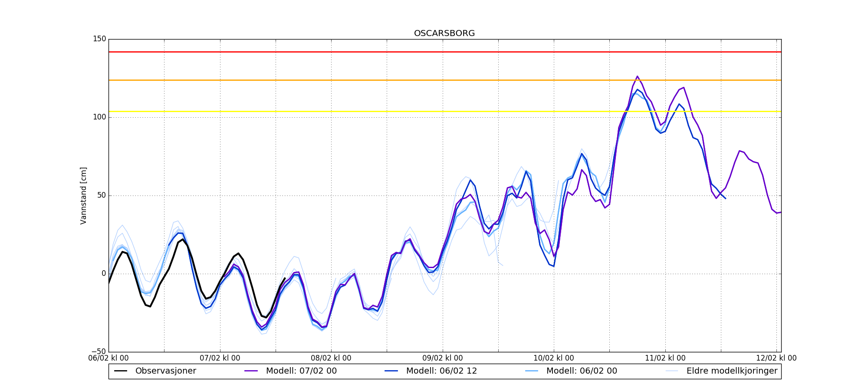Click the black Observasjoner legend line sample
This screenshot has width=868, height=391.
[x=121, y=371]
